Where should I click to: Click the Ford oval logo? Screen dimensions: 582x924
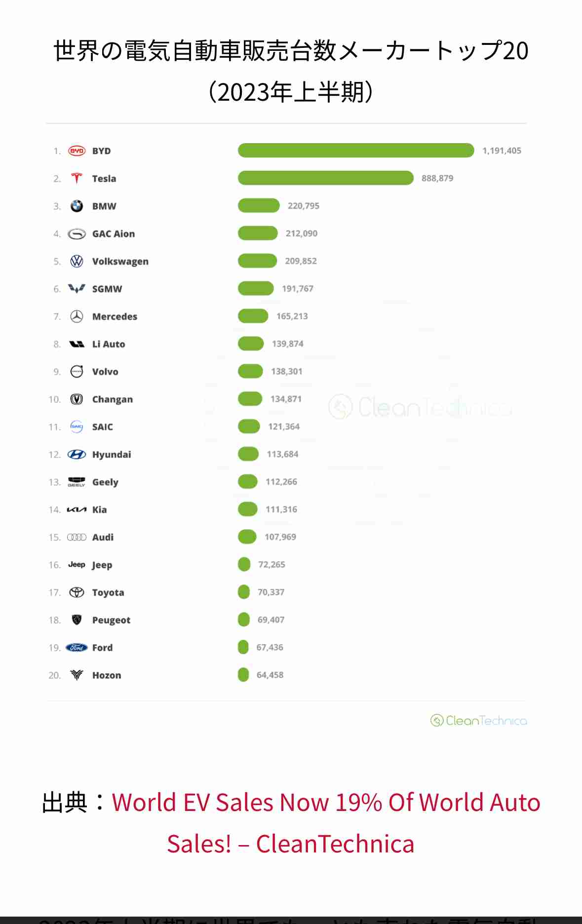click(x=77, y=648)
